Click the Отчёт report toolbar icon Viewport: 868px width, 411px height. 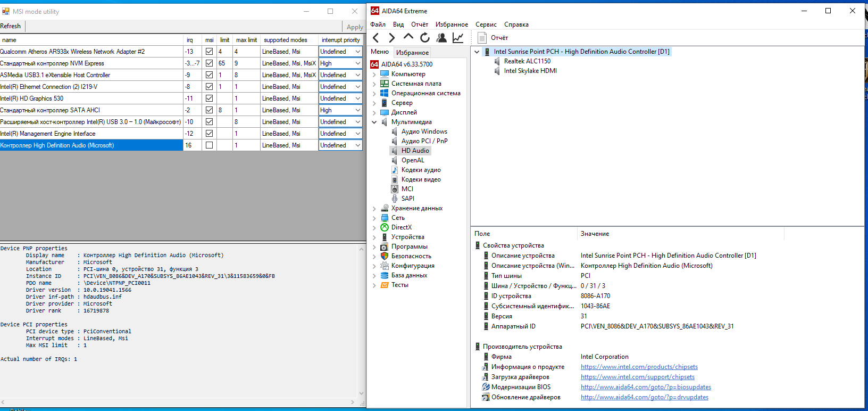tap(482, 38)
